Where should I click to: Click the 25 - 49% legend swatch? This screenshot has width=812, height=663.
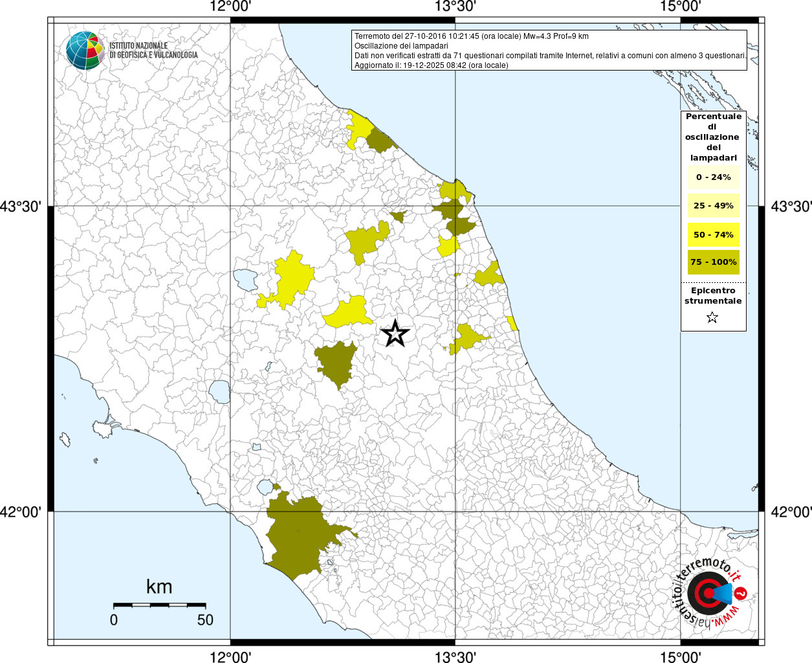pyautogui.click(x=713, y=206)
